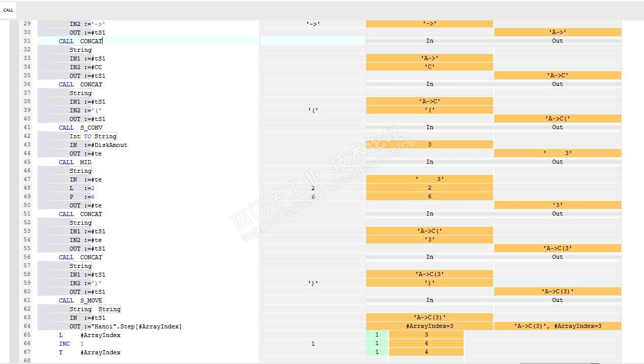Click 'IN :=#DiskAmout' on line 43
This screenshot has height=364, width=644.
[x=99, y=145]
